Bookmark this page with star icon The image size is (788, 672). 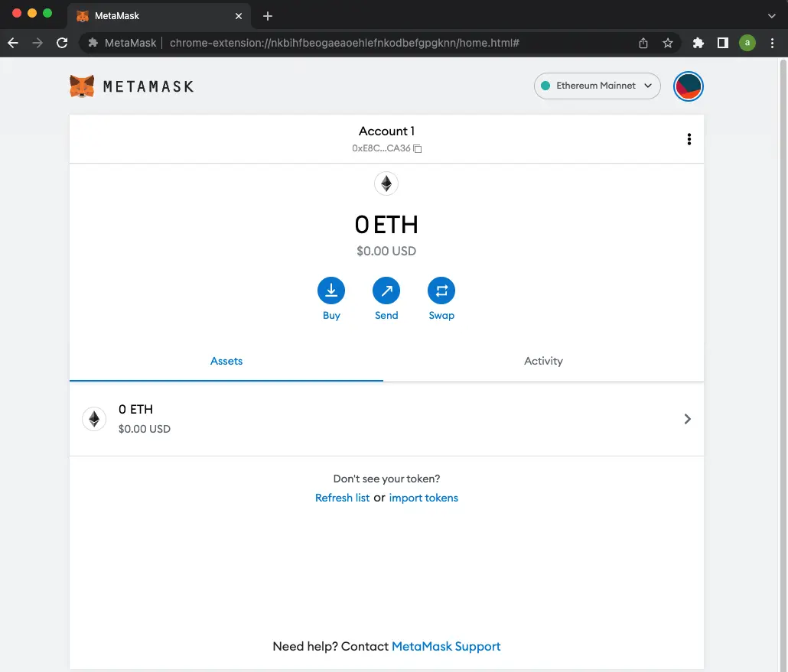point(667,43)
